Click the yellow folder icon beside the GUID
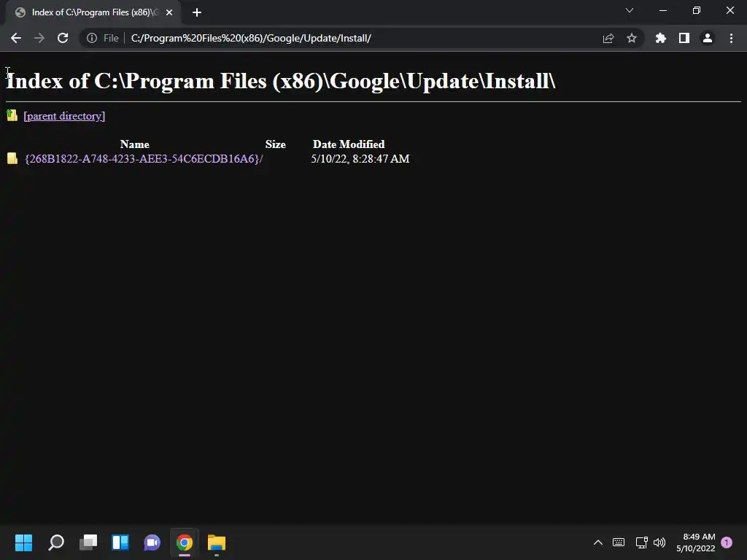 (x=12, y=158)
